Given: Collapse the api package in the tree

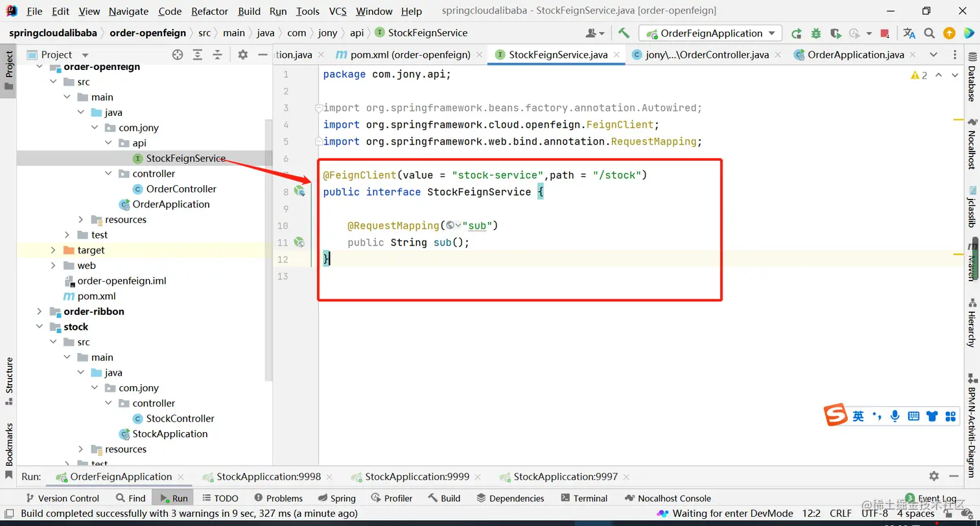Looking at the screenshot, I should tap(108, 143).
